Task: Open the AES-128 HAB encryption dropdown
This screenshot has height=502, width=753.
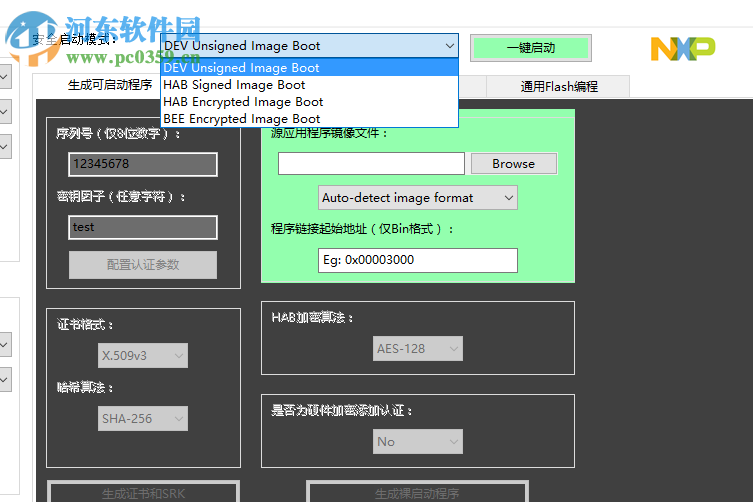Action: [x=418, y=349]
